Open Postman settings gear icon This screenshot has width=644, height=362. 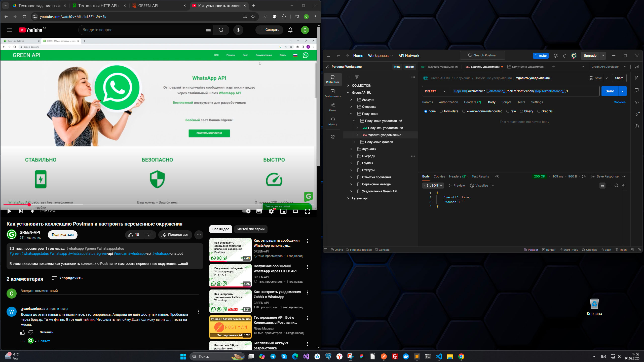click(x=555, y=56)
